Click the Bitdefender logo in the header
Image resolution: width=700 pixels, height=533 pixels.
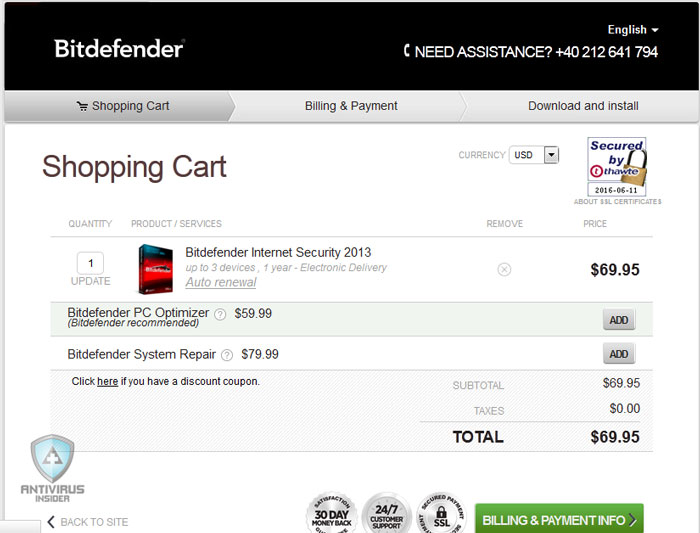coord(119,49)
